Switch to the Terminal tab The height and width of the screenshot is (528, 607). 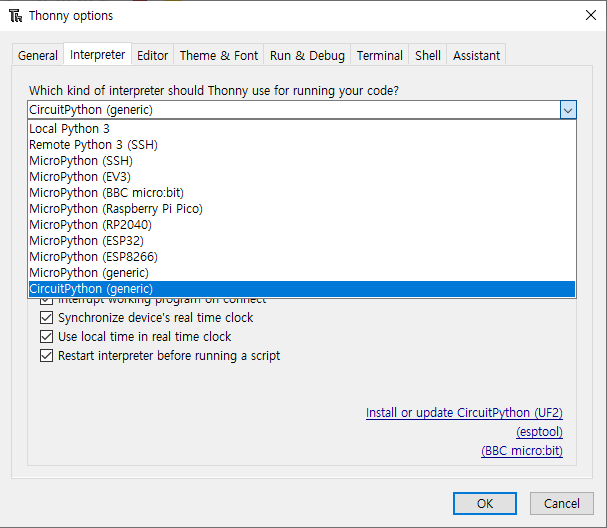[x=380, y=55]
